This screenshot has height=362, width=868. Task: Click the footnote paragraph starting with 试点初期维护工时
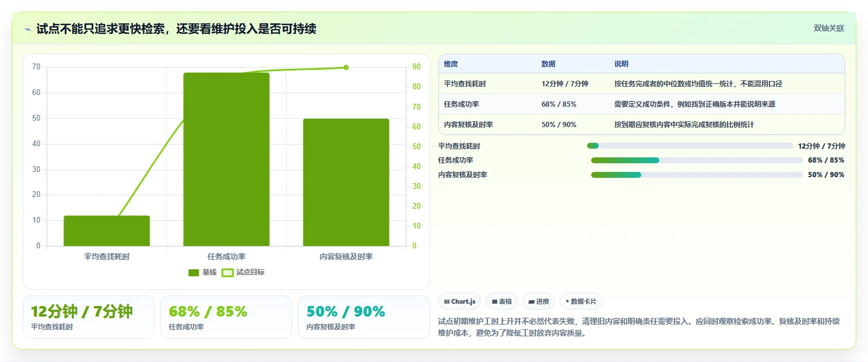click(639, 328)
